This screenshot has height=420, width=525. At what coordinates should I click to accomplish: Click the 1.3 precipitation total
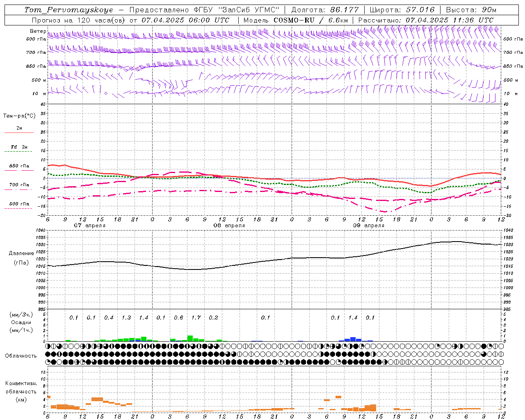[x=126, y=318]
